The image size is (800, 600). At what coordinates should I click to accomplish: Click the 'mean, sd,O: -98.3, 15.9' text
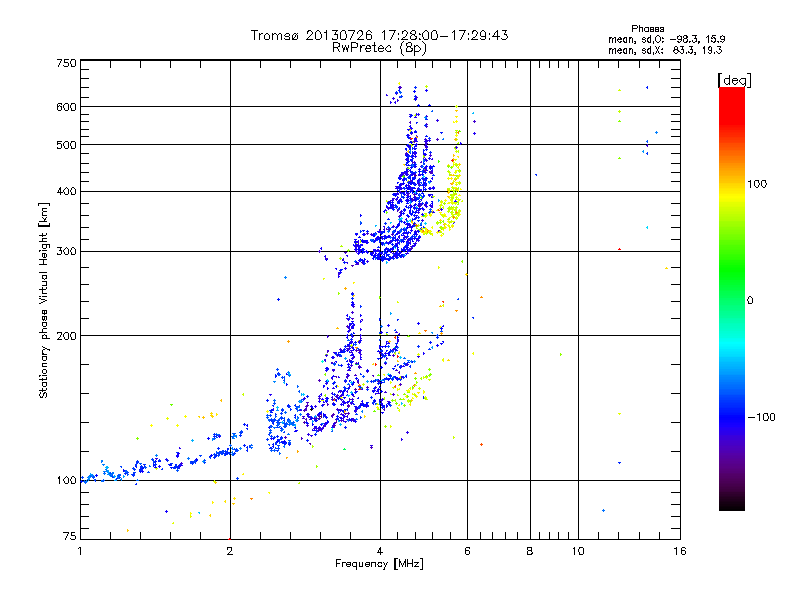(666, 39)
